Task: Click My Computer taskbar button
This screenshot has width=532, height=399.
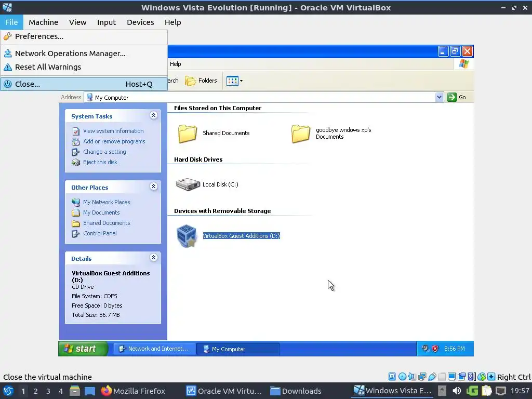Action: tap(238, 349)
